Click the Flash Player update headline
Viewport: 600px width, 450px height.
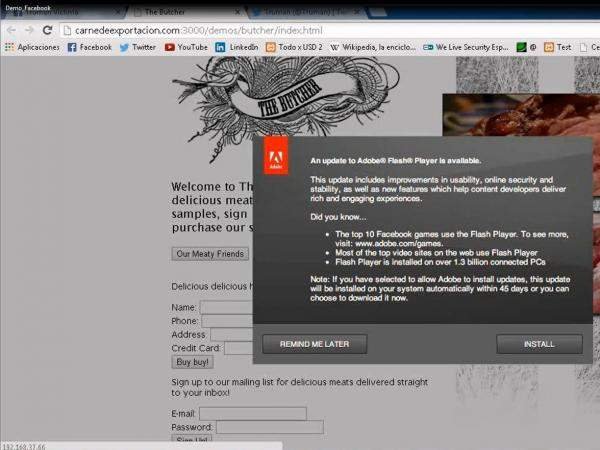396,161
